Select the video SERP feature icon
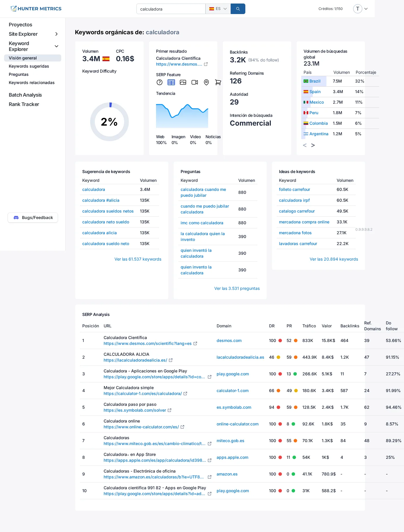The height and width of the screenshot is (532, 404). (195, 82)
